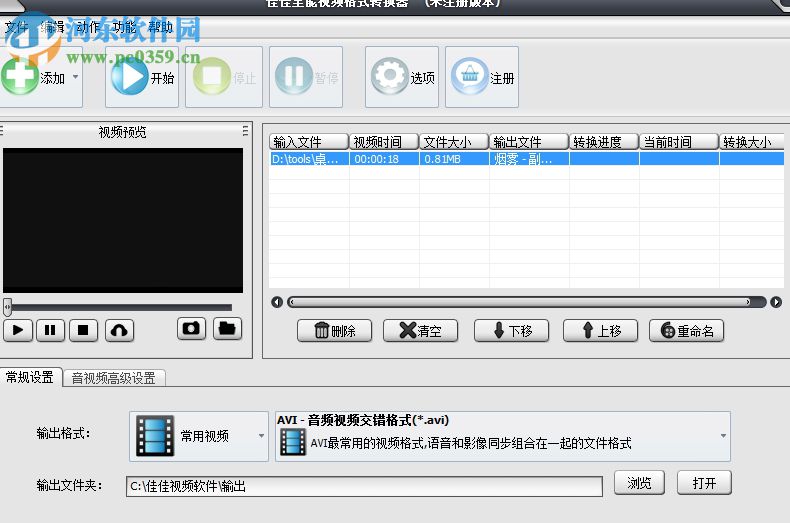Open the 帮助 menu
This screenshot has width=790, height=523.
pyautogui.click(x=160, y=27)
